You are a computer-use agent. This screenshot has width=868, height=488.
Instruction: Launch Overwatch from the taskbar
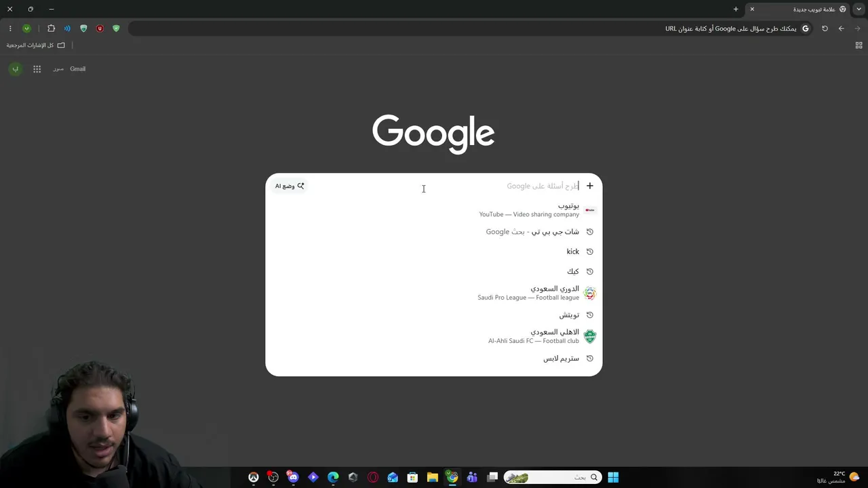pyautogui.click(x=254, y=477)
